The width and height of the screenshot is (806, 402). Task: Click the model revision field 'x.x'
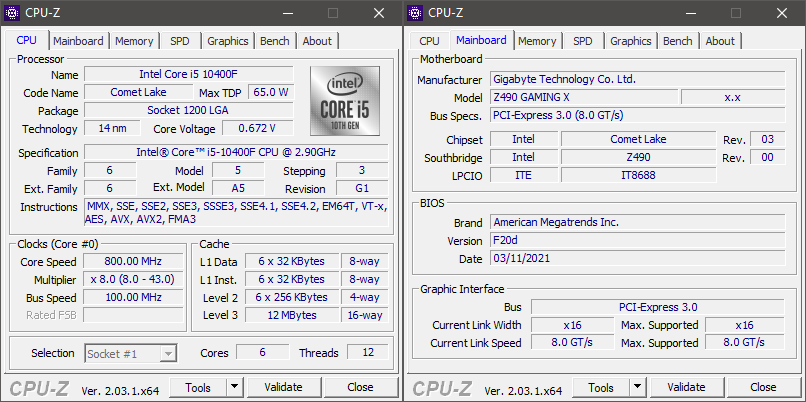pyautogui.click(x=733, y=97)
